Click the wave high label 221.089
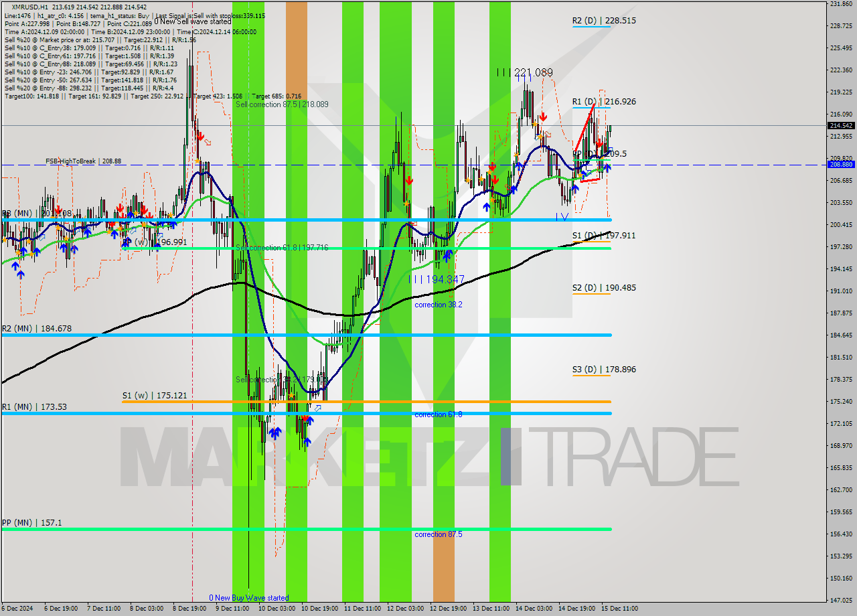 coord(525,72)
